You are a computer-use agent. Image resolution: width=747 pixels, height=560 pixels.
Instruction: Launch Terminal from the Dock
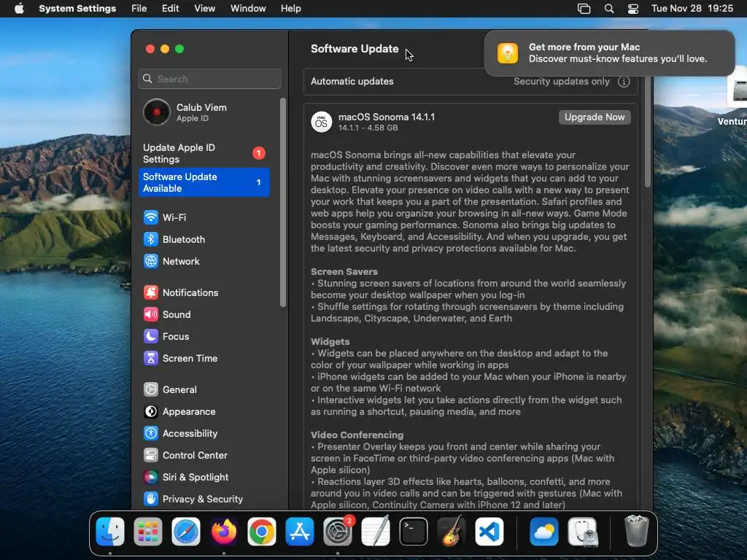point(414,532)
